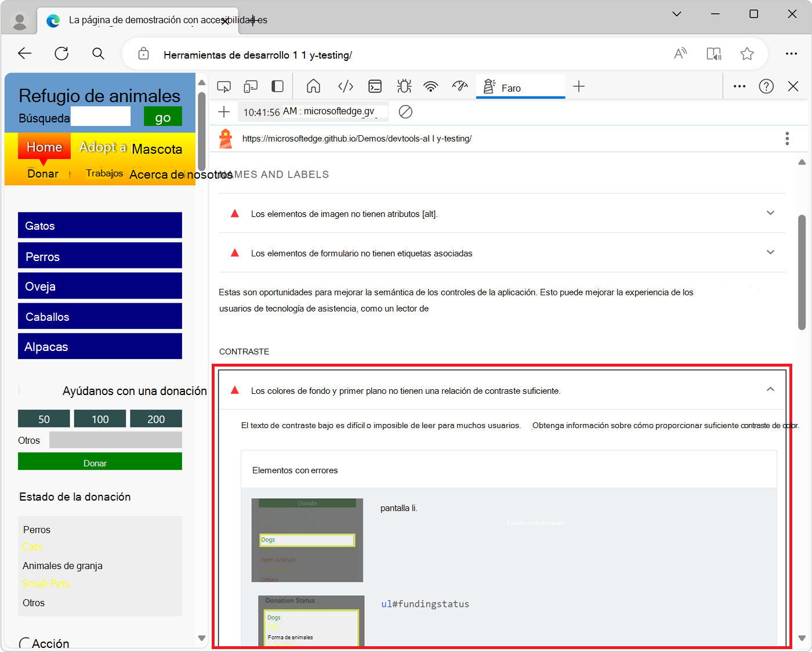Image resolution: width=812 pixels, height=652 pixels.
Task: Click the Obtenga información contrast link
Action: coord(667,425)
